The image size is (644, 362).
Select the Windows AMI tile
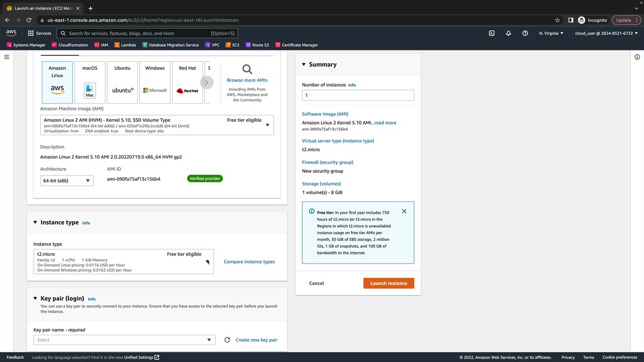click(155, 82)
